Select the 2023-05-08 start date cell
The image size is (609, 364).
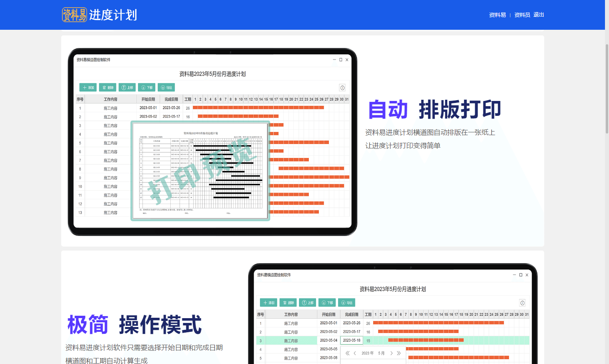click(x=328, y=358)
